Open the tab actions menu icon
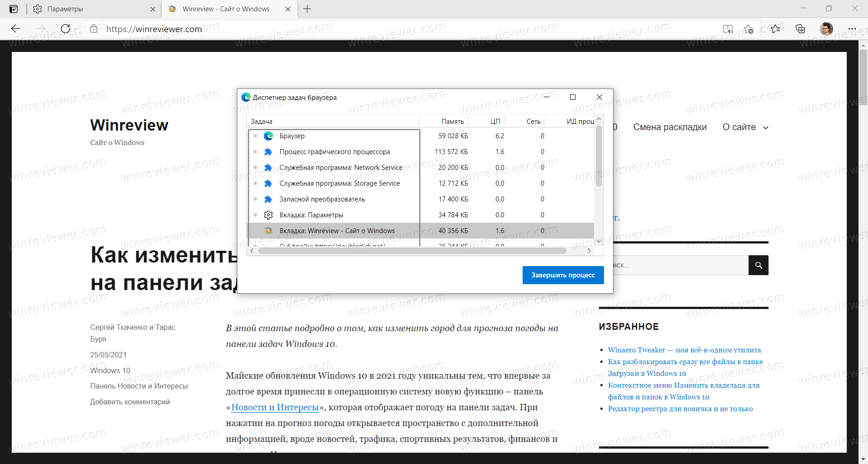The image size is (868, 464). tap(14, 9)
